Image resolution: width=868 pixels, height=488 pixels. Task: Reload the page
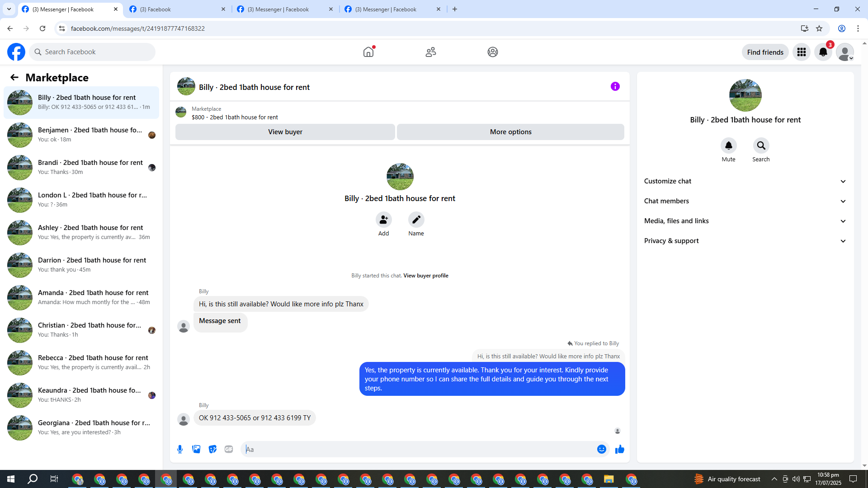click(x=42, y=28)
